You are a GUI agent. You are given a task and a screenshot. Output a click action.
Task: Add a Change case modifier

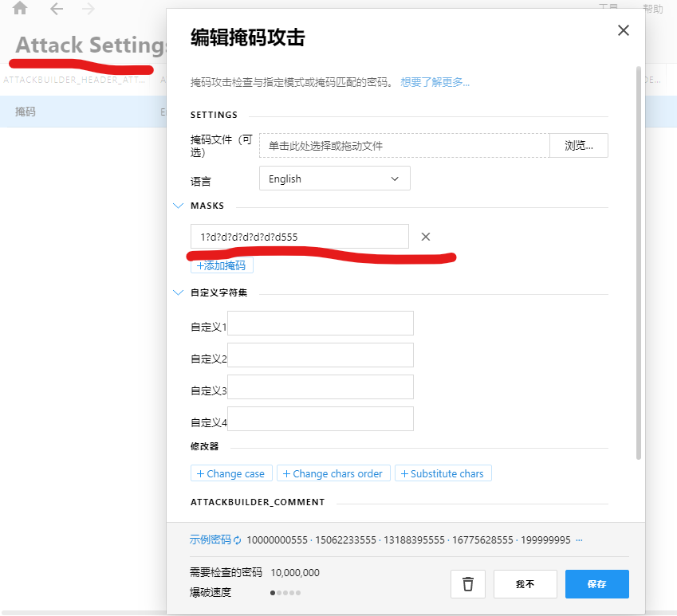click(x=231, y=473)
